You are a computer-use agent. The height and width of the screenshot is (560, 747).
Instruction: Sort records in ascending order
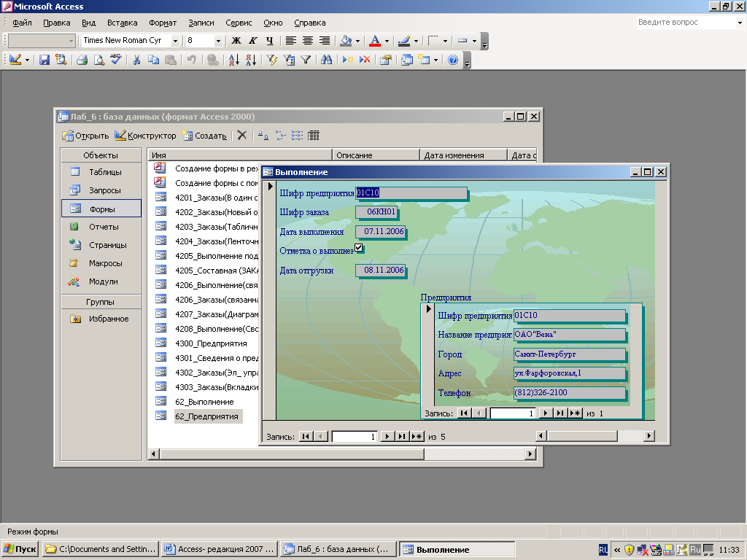tap(235, 61)
